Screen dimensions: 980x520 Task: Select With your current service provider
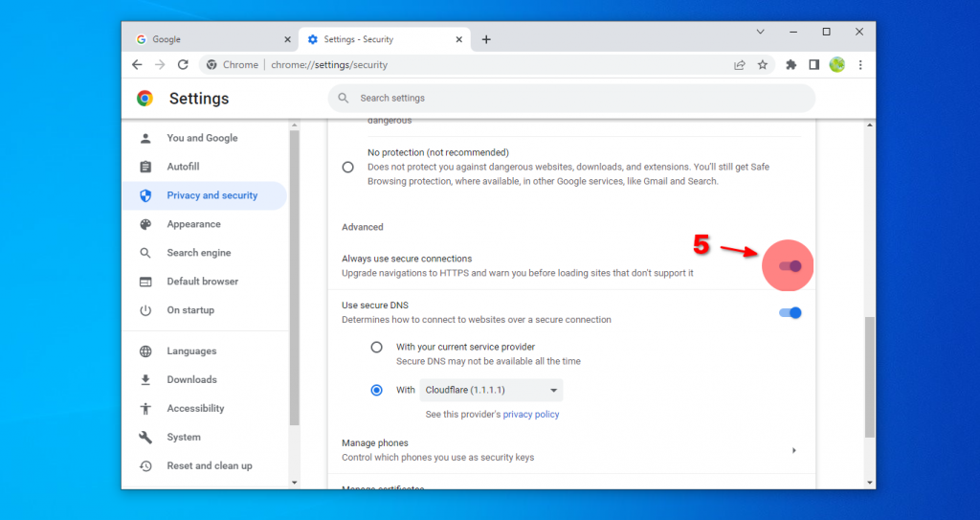click(x=376, y=348)
